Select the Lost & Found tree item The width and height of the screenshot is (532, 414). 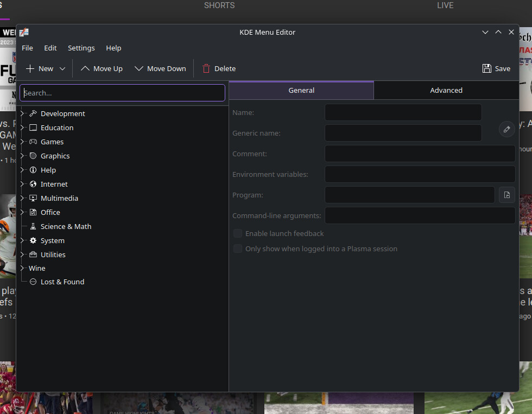[62, 282]
